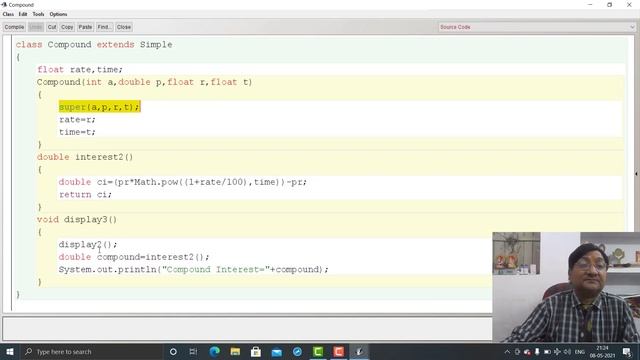Image resolution: width=640 pixels, height=360 pixels.
Task: Click the editor's Close toolbar button
Action: 124,27
